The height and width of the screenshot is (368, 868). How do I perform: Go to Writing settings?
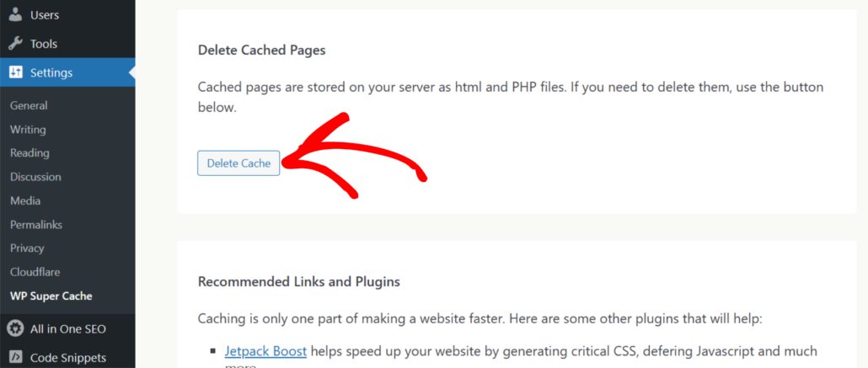[28, 130]
